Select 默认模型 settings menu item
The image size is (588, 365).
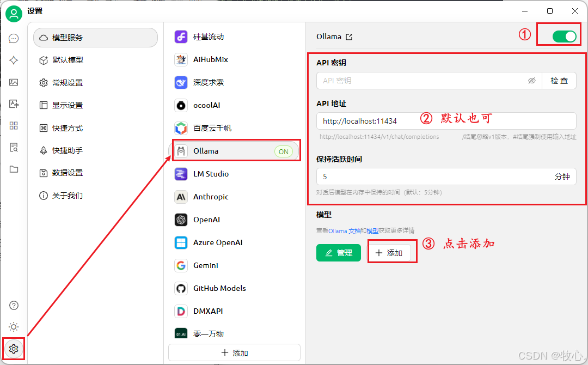(x=96, y=60)
